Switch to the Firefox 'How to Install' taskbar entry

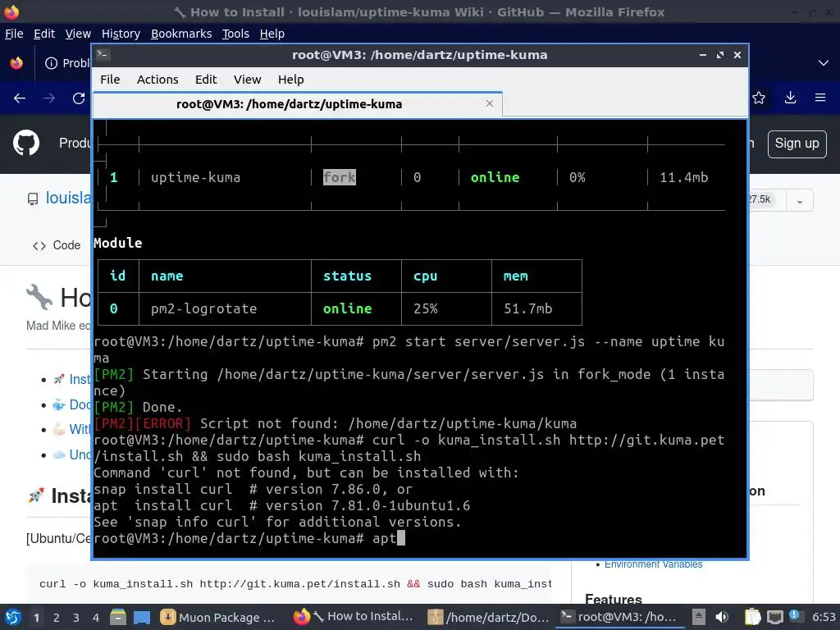point(354,617)
